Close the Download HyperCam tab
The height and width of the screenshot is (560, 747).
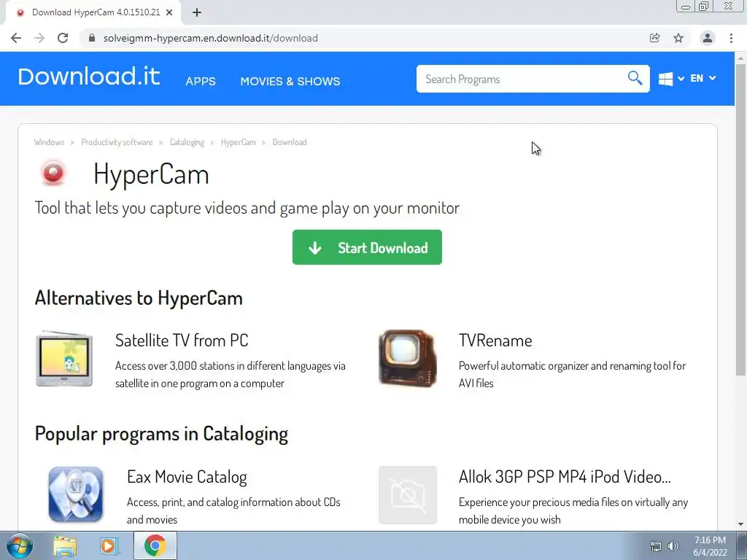(x=169, y=12)
